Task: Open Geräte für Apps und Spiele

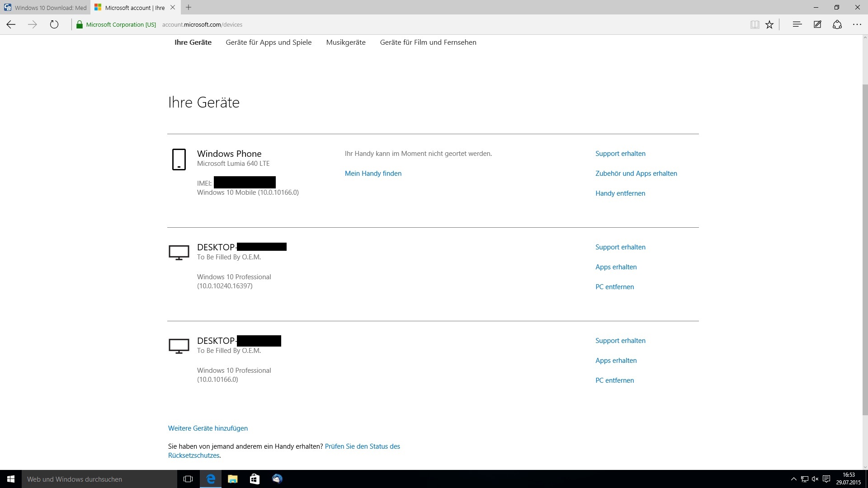Action: 269,42
